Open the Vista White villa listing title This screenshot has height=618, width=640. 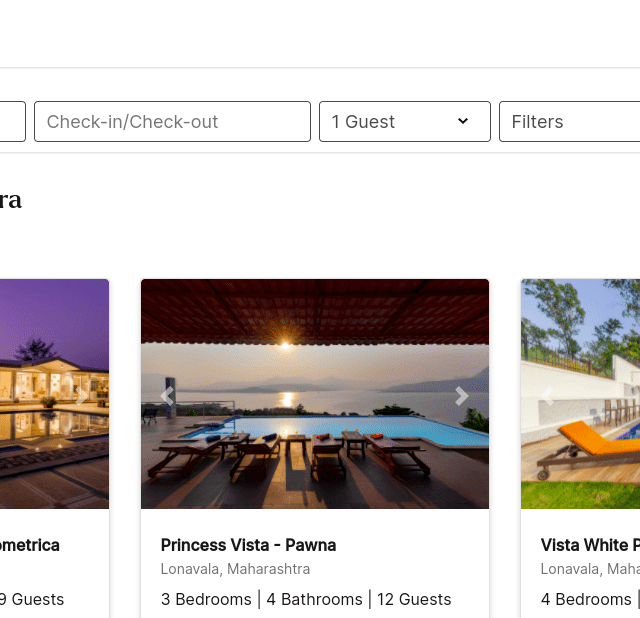tap(590, 545)
